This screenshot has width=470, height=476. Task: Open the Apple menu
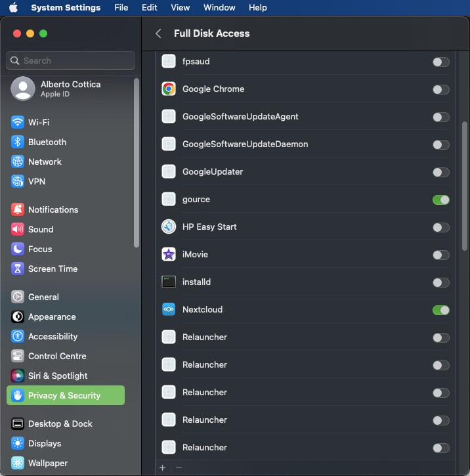pos(13,8)
